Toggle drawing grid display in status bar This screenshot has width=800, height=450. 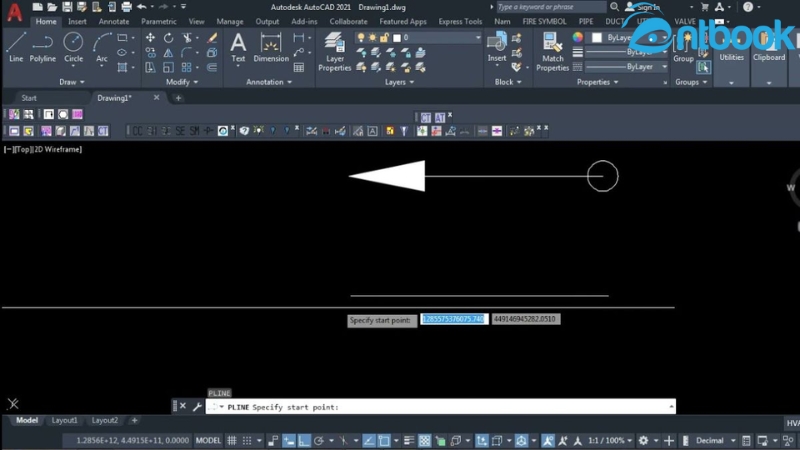232,440
